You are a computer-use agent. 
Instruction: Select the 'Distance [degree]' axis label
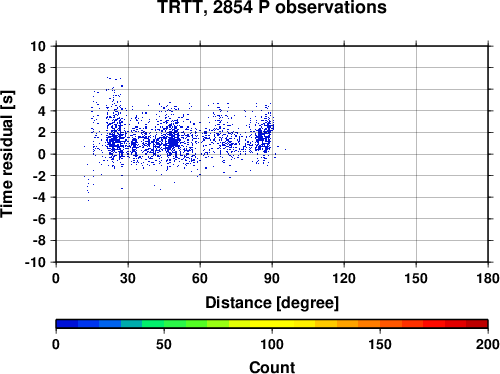[x=272, y=303]
